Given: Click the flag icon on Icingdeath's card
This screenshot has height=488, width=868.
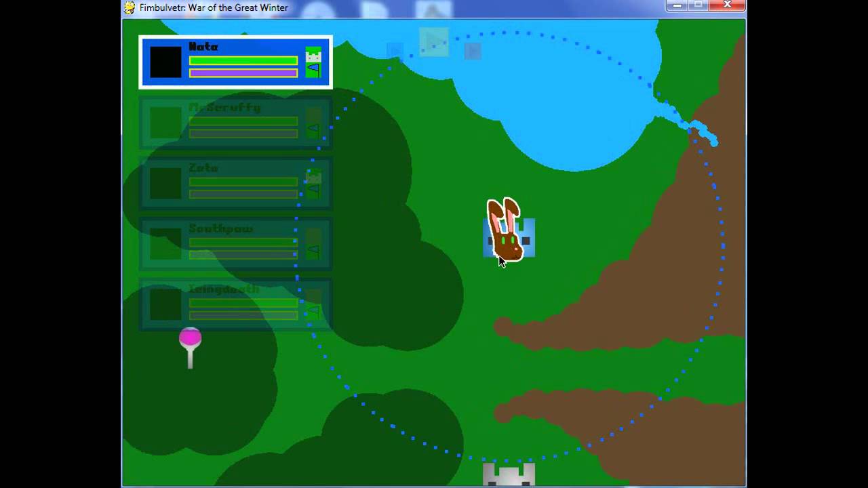Looking at the screenshot, I should pyautogui.click(x=313, y=312).
